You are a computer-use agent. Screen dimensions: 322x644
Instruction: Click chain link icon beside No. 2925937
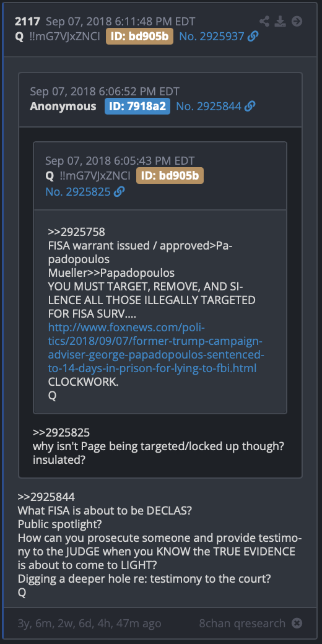(253, 37)
